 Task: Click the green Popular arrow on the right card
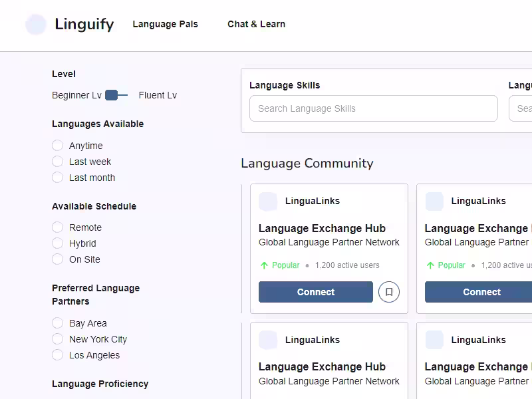[x=430, y=265]
